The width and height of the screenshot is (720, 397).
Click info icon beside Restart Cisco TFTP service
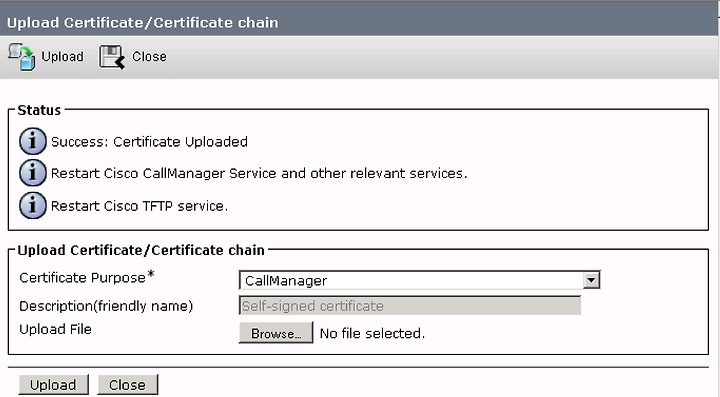(x=33, y=206)
